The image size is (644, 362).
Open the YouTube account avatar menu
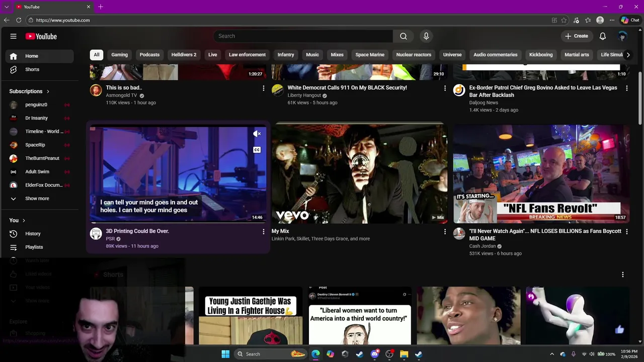coord(622,36)
